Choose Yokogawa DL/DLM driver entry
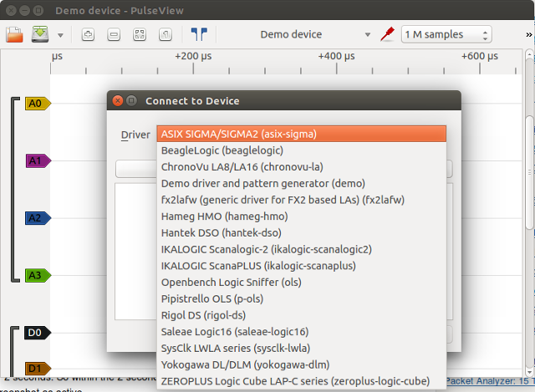This screenshot has width=535, height=392. [302, 364]
